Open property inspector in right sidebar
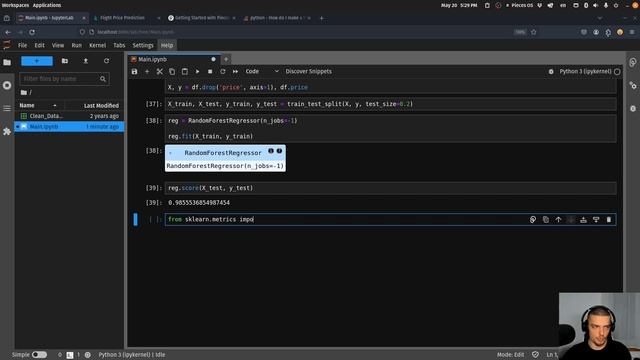Viewport: 640px width, 360px height. [x=633, y=85]
